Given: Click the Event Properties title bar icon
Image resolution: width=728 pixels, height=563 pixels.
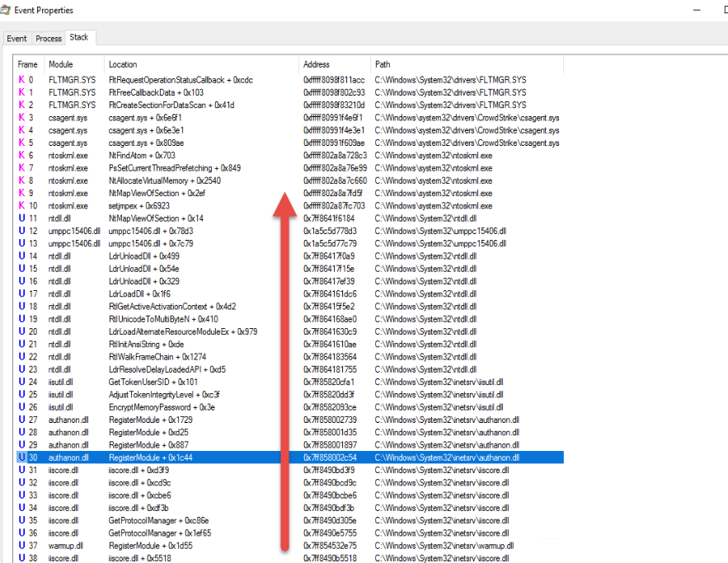Looking at the screenshot, I should (x=6, y=10).
